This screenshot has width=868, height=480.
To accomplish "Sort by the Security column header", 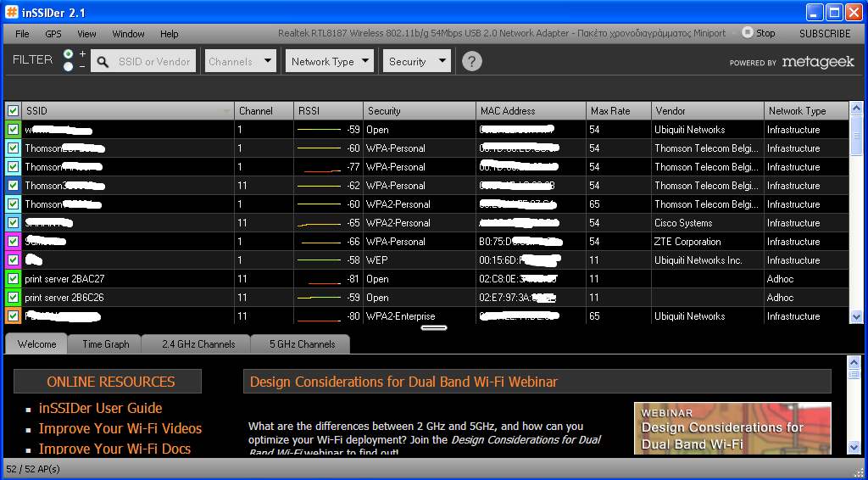I will click(x=419, y=111).
